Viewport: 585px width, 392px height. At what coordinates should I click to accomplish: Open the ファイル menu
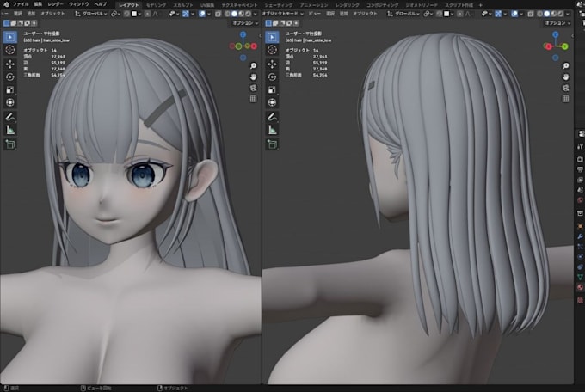pos(21,4)
